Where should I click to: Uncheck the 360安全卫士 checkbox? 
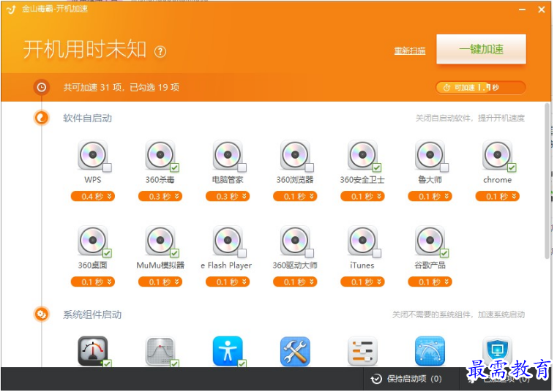pos(377,167)
